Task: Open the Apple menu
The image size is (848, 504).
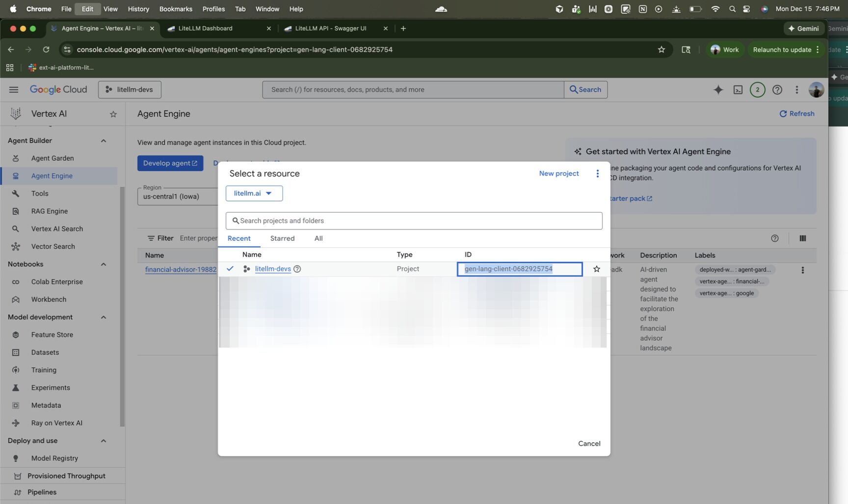Action: click(x=13, y=9)
